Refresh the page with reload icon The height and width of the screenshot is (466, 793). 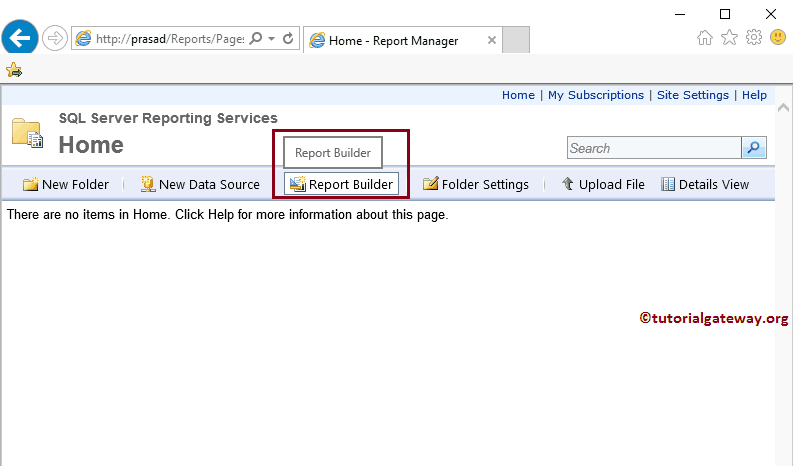coord(288,38)
